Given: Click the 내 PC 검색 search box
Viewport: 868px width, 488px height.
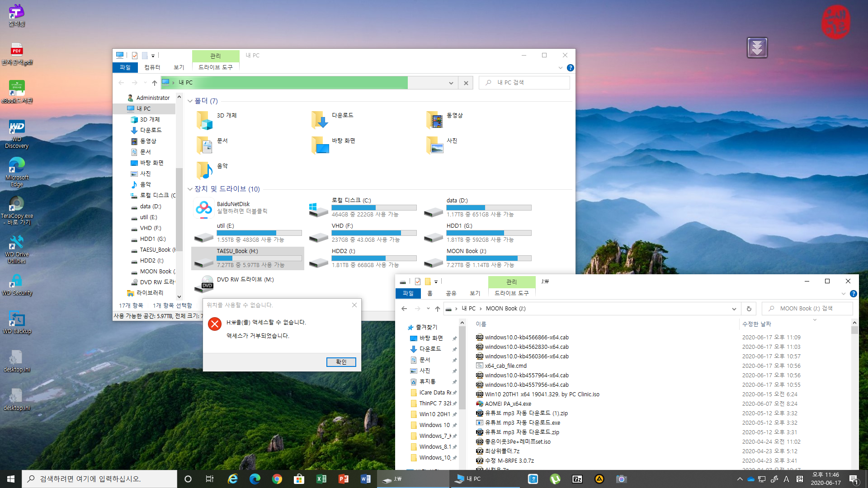Looking at the screenshot, I should 524,83.
